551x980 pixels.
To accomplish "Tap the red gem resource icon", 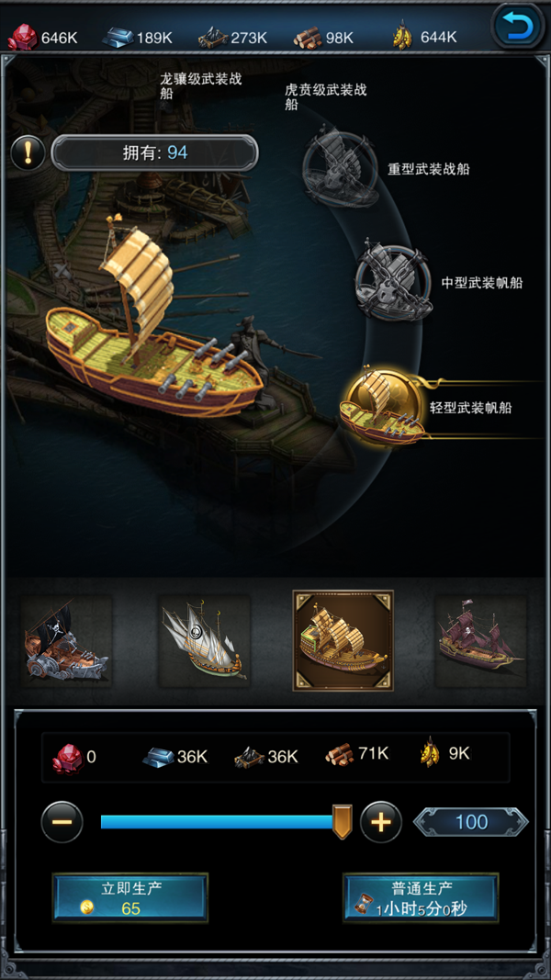I will pos(22,38).
